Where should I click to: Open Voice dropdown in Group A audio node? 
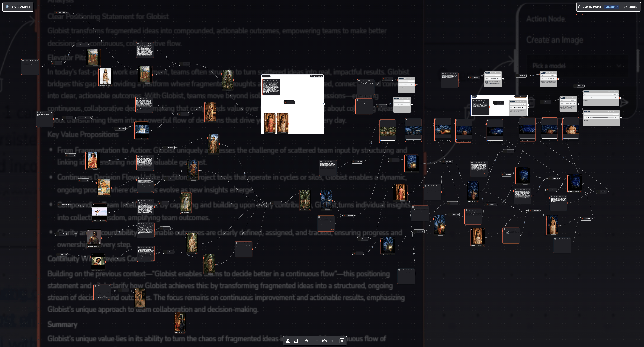pyautogui.click(x=522, y=104)
